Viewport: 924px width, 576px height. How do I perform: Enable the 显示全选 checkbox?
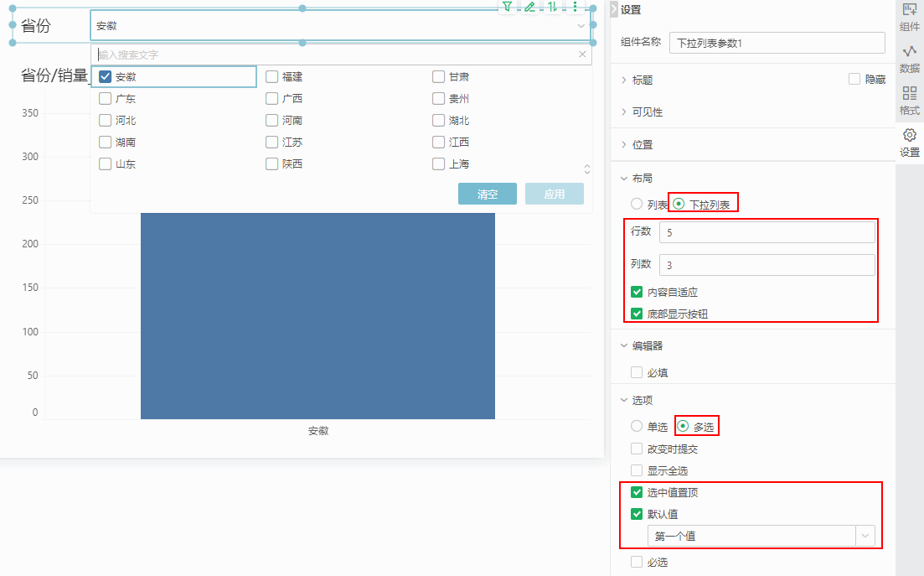(x=637, y=470)
